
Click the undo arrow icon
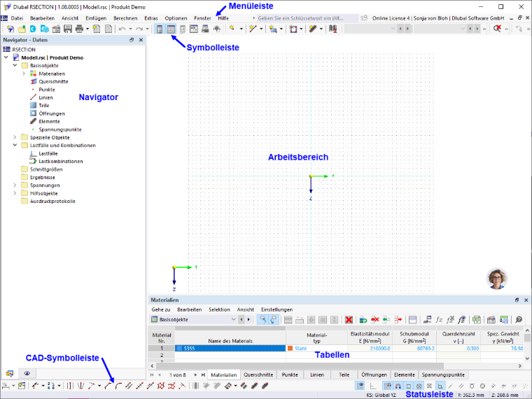[x=122, y=29]
